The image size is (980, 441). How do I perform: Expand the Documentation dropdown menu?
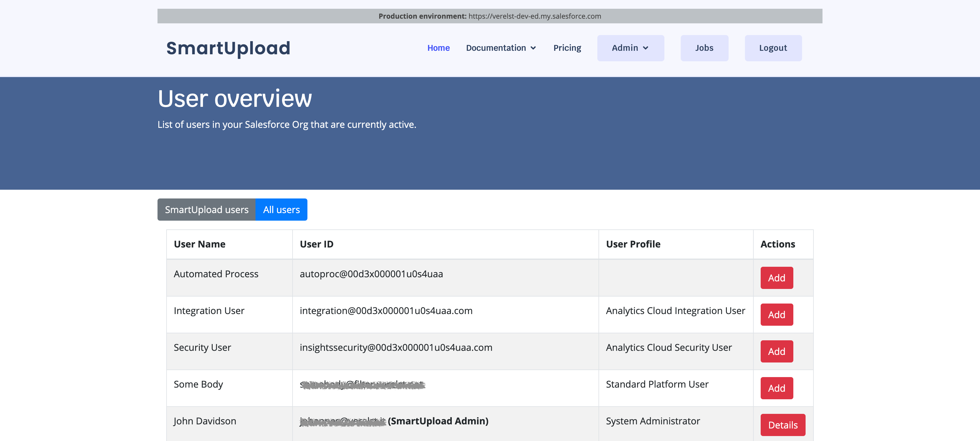(496, 48)
